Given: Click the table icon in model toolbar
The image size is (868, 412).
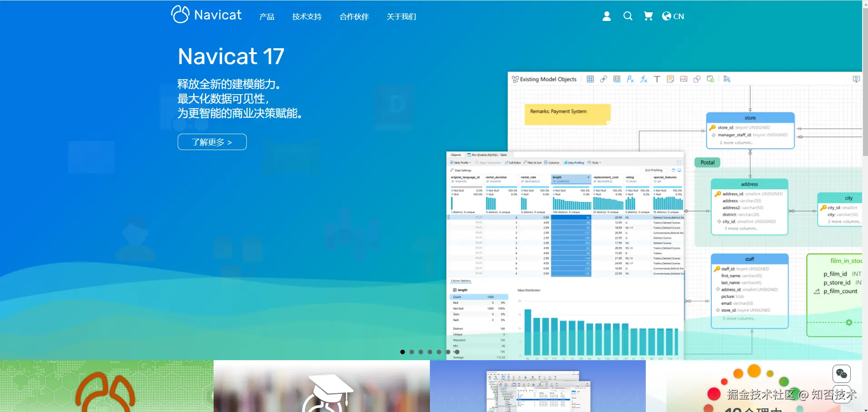Looking at the screenshot, I should point(590,79).
